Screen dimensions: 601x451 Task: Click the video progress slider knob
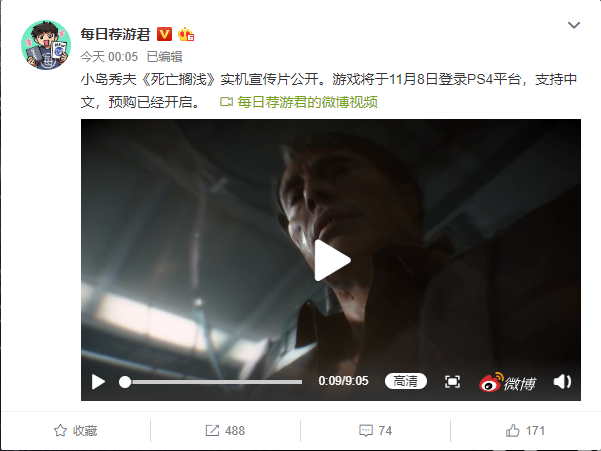pyautogui.click(x=125, y=382)
